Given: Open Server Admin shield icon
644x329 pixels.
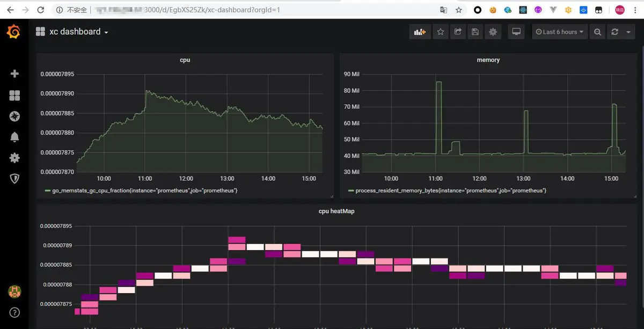Looking at the screenshot, I should click(x=14, y=179).
